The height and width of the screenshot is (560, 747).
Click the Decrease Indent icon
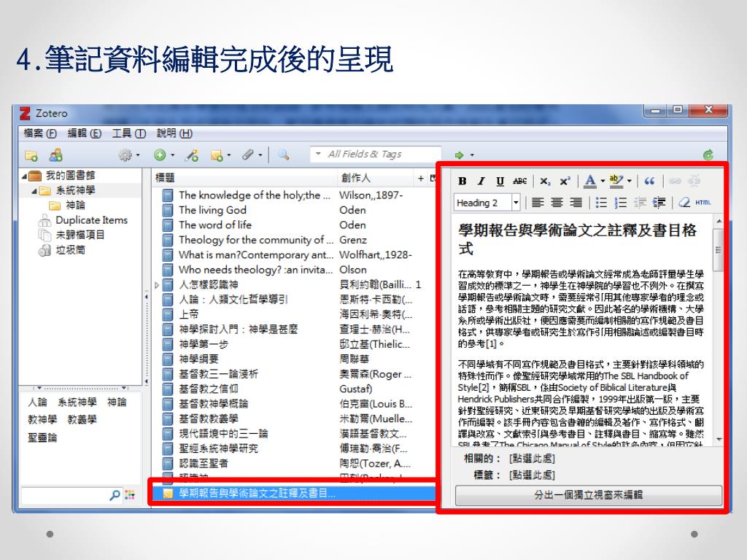(640, 203)
